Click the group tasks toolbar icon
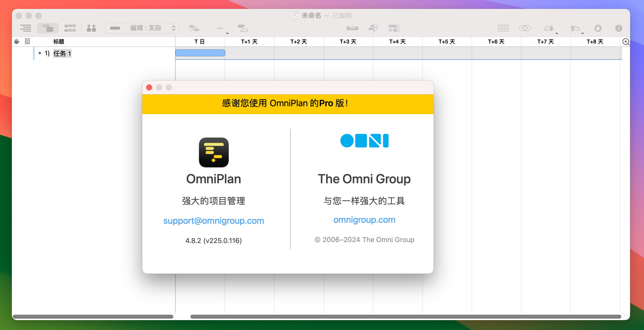644x330 pixels. (242, 28)
